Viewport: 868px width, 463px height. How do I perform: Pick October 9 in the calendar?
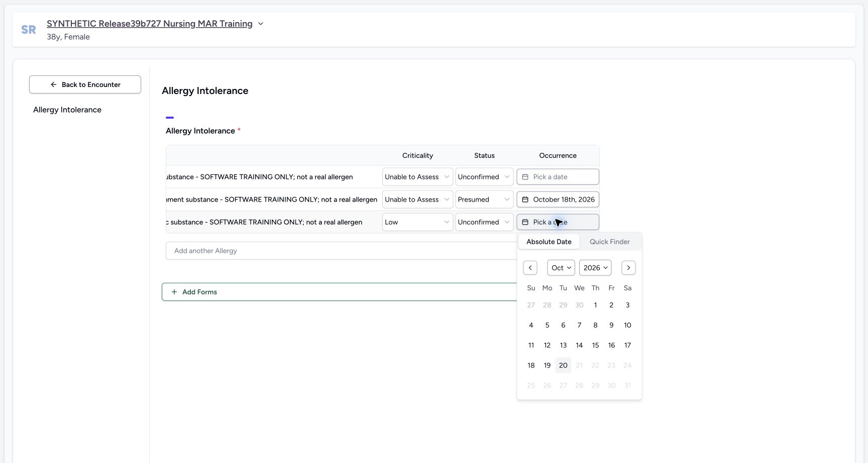(611, 325)
